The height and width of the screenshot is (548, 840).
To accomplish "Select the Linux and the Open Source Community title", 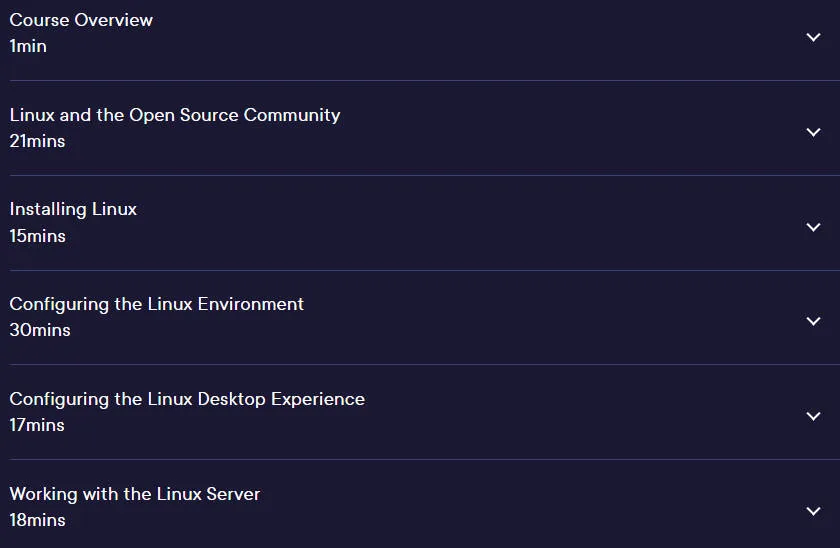I will point(175,115).
